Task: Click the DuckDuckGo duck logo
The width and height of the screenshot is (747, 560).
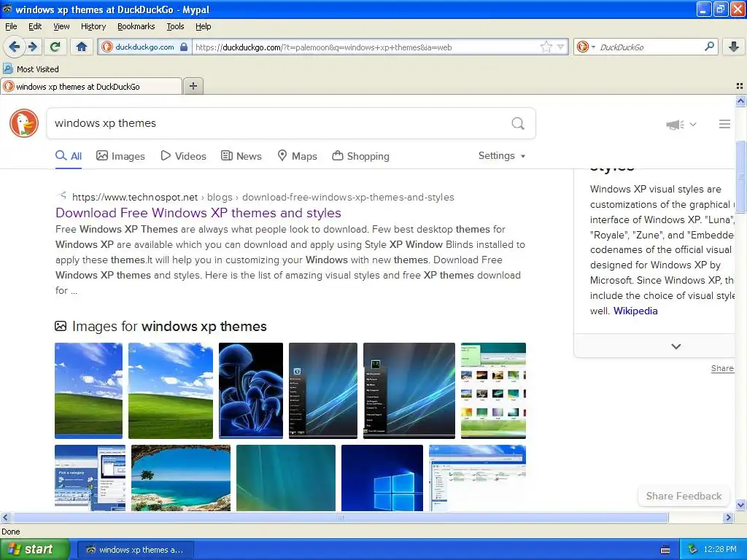Action: pos(24,123)
